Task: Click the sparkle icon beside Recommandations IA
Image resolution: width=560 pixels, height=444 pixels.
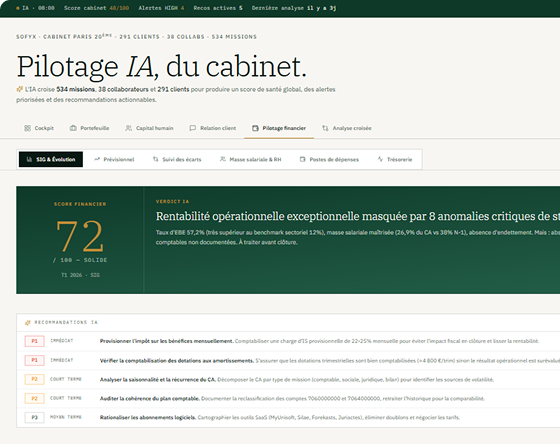Action: coord(28,323)
